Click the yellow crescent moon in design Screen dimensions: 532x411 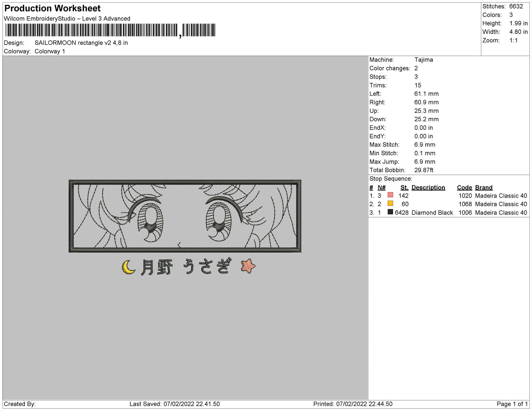coord(128,267)
